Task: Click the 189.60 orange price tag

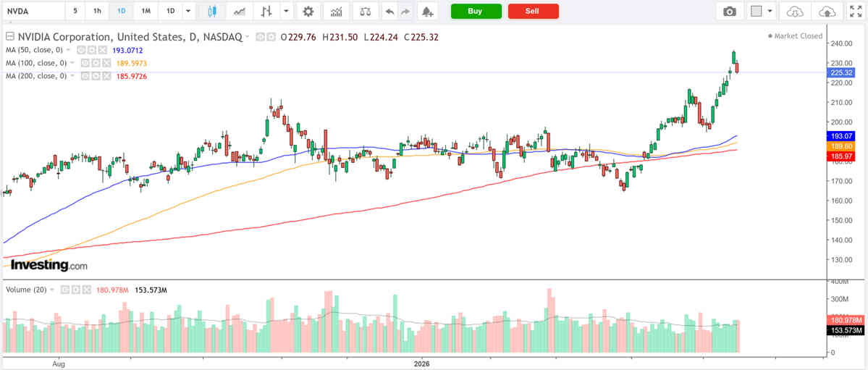Action: coord(840,146)
